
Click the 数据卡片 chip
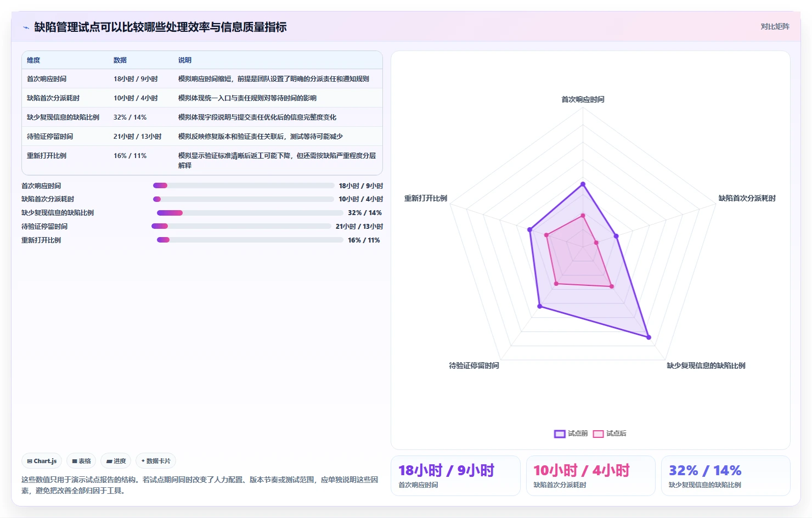[156, 461]
